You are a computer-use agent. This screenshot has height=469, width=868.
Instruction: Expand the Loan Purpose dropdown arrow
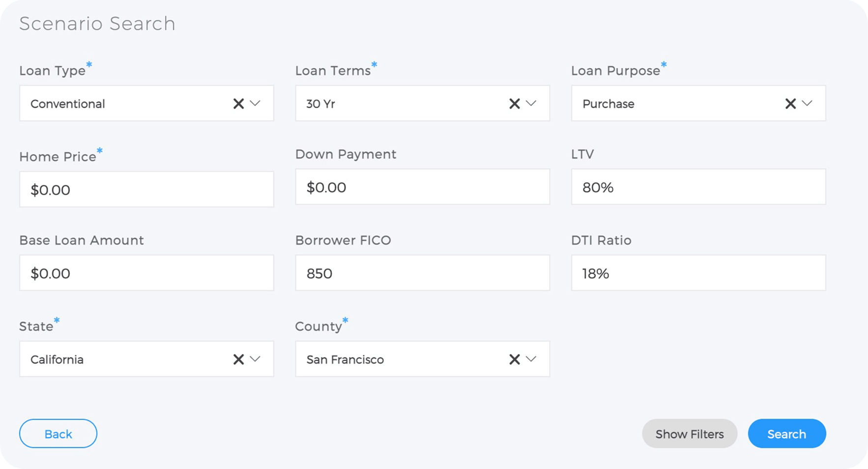(x=807, y=104)
